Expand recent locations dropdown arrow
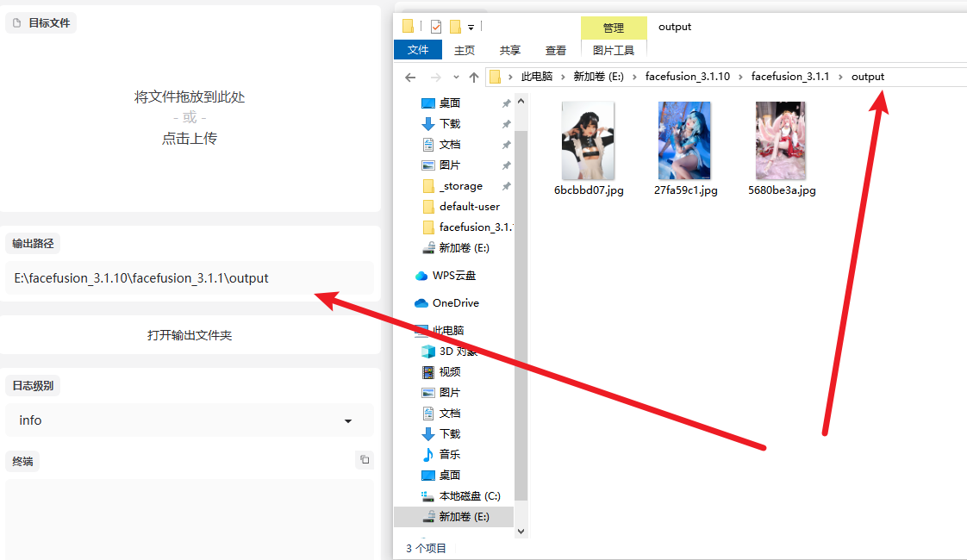 click(x=456, y=78)
